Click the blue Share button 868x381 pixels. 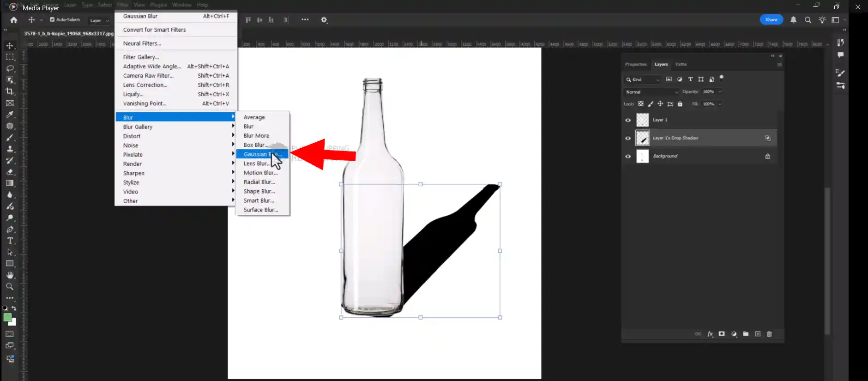pyautogui.click(x=772, y=19)
